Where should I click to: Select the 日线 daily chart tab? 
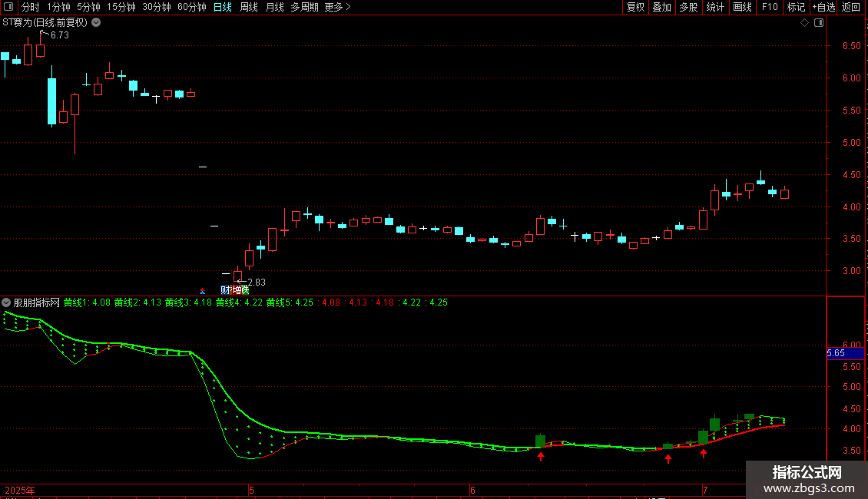[x=223, y=7]
